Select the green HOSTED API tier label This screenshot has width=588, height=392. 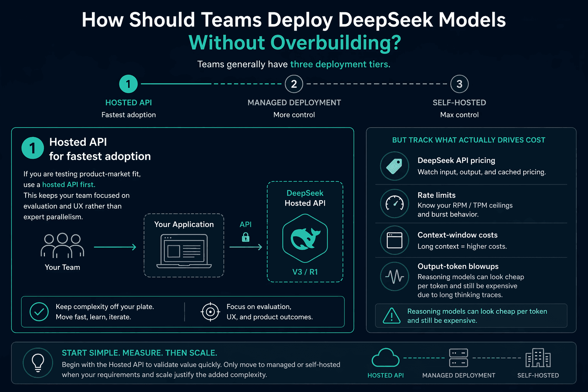tap(129, 103)
